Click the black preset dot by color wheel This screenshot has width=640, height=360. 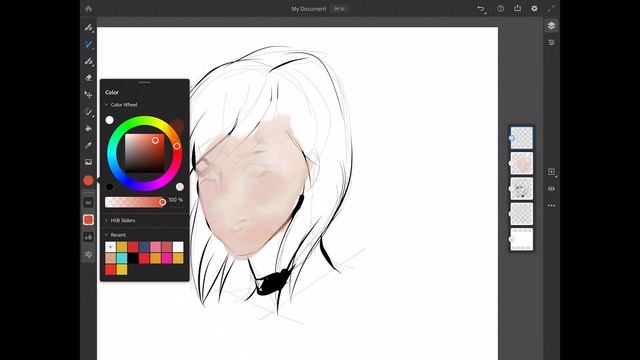click(109, 187)
